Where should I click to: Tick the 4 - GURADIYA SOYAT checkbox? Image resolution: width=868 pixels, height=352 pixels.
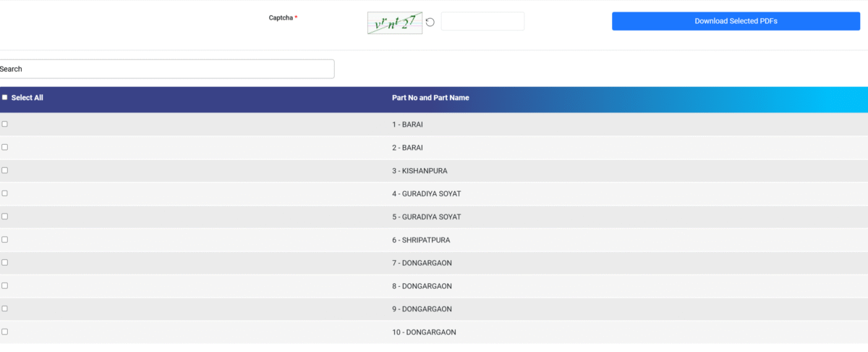(5, 193)
